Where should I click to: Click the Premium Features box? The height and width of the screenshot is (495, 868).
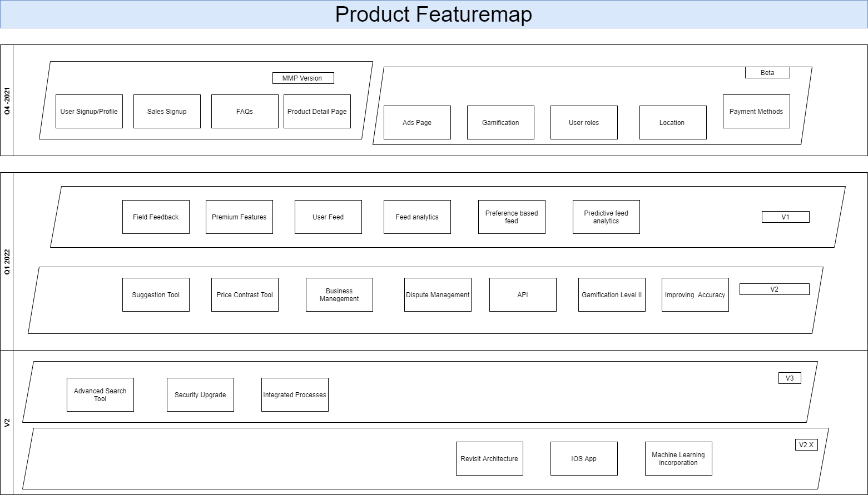239,217
